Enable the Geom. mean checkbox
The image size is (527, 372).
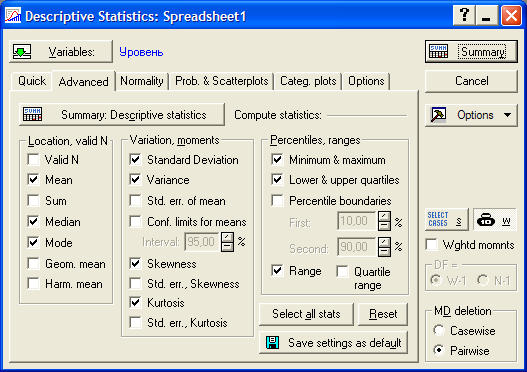(34, 263)
